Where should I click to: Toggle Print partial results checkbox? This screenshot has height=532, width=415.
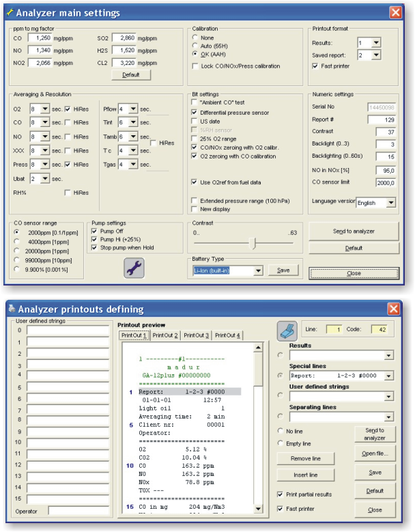coord(280,494)
